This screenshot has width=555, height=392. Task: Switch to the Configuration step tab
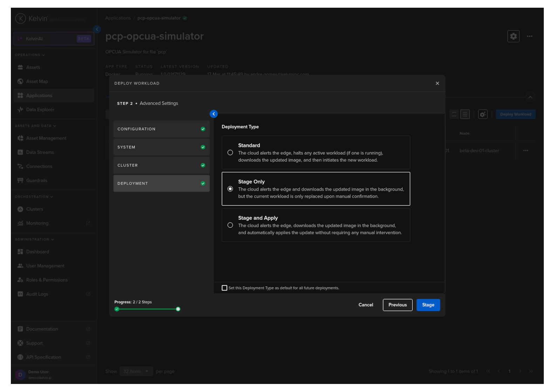161,129
